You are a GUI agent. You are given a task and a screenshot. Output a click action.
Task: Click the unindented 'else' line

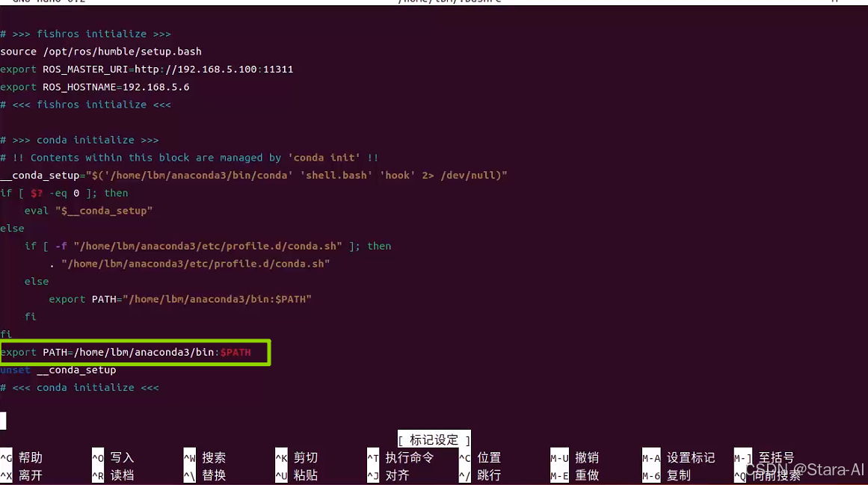click(12, 229)
